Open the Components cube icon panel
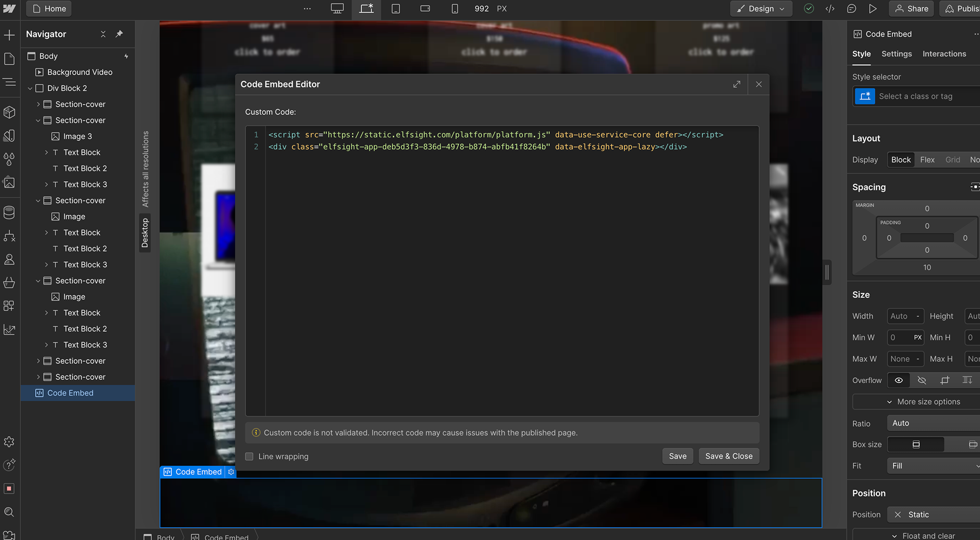Screen dimensions: 980x540 point(9,112)
